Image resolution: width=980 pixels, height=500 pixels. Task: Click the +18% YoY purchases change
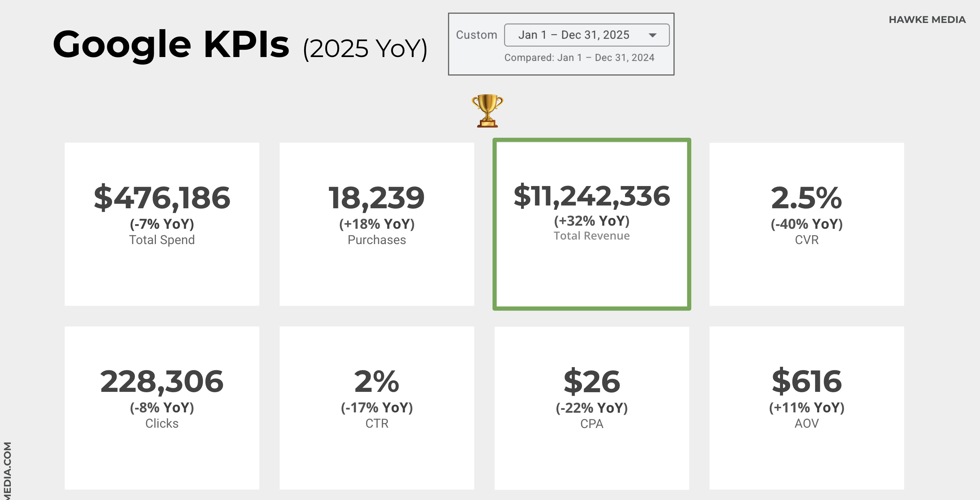pos(377,224)
